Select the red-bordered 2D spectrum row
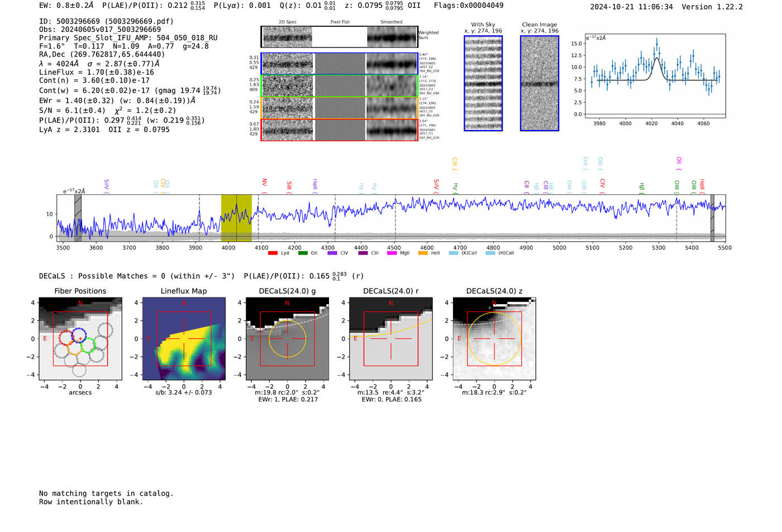The height and width of the screenshot is (532, 782). pyautogui.click(x=339, y=130)
